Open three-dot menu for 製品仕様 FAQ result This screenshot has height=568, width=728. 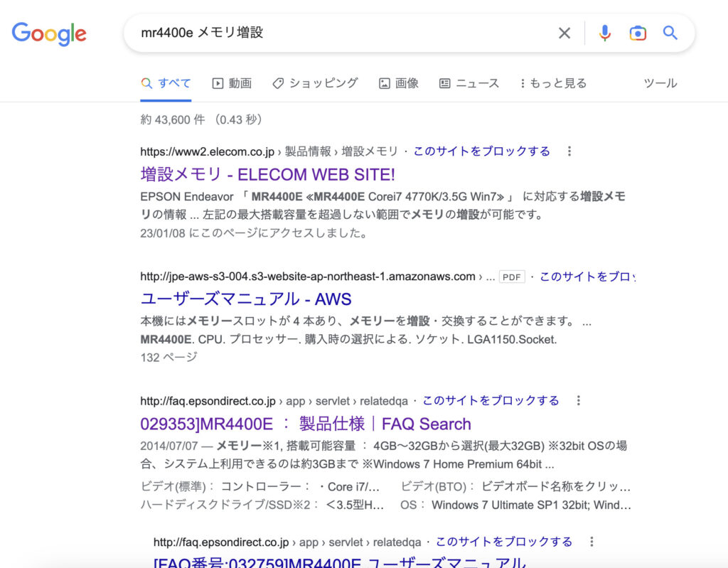pos(578,400)
